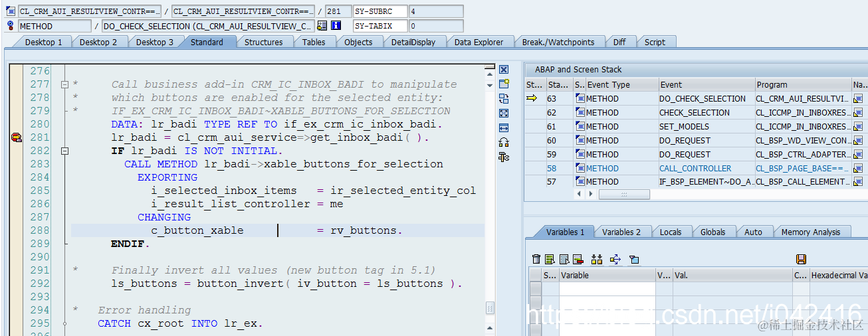Viewport: 868px width, 336px height.
Task: Click the Program column header
Action: (803, 85)
